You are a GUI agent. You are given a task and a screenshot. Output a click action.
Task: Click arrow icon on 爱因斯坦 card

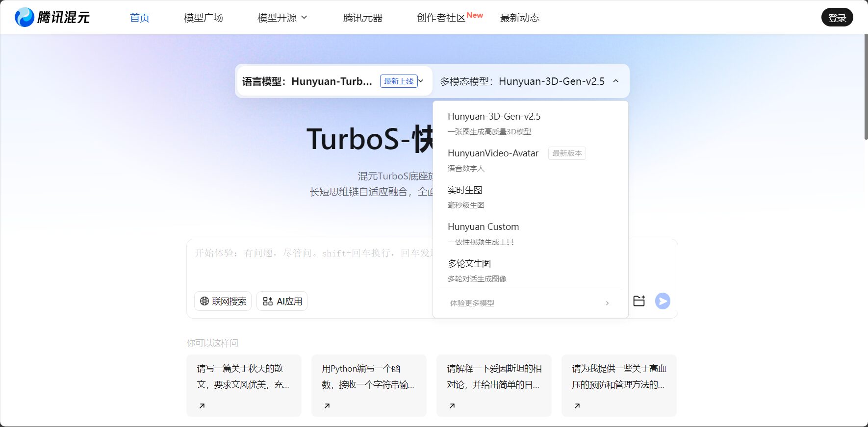coord(452,405)
